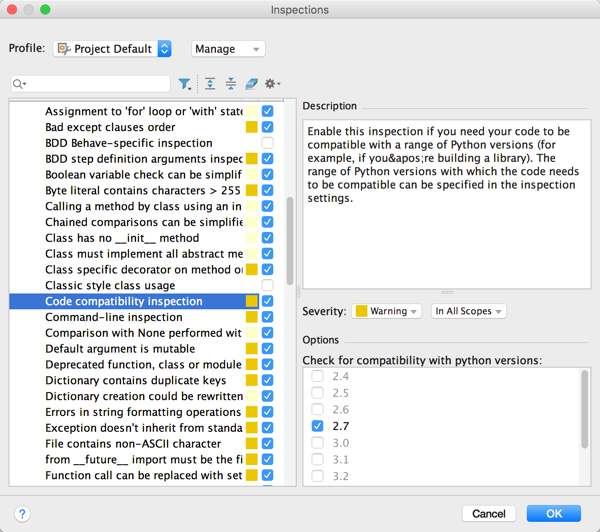Click the search magnifier icon
The height and width of the screenshot is (532, 600).
pos(19,84)
